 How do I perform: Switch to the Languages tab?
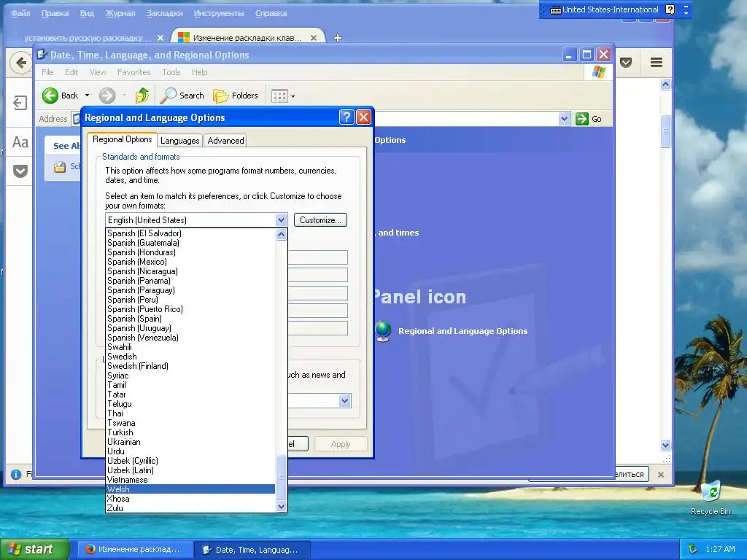point(179,141)
